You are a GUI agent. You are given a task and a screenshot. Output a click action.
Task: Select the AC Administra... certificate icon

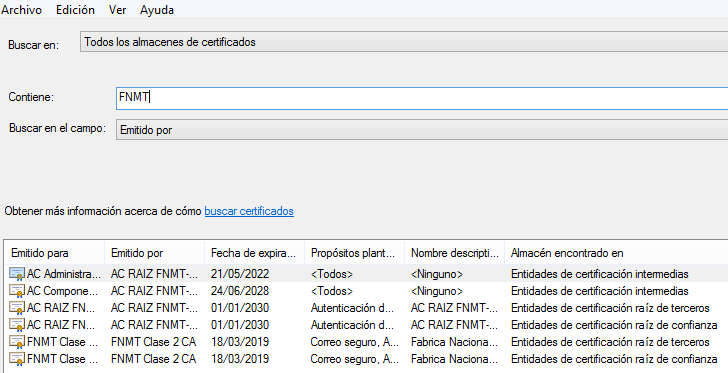(17, 274)
